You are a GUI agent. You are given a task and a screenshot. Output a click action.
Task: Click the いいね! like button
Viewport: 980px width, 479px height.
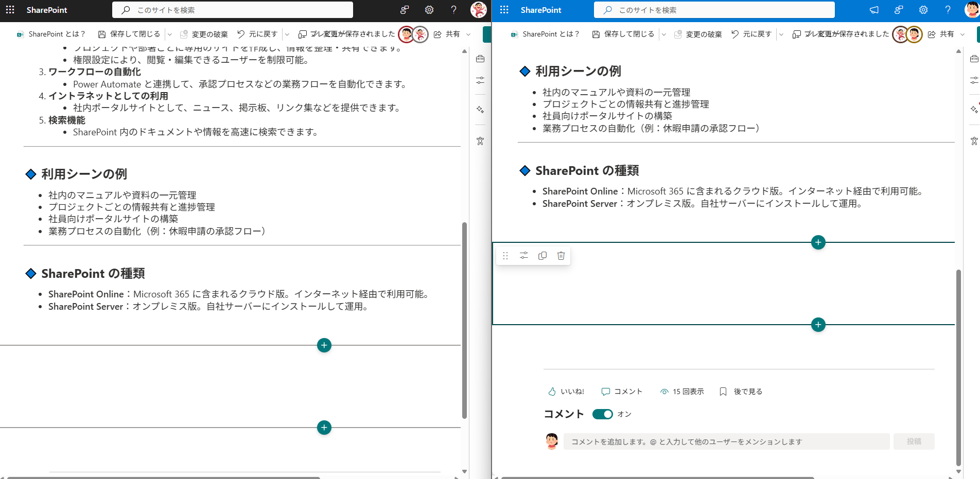click(x=566, y=392)
